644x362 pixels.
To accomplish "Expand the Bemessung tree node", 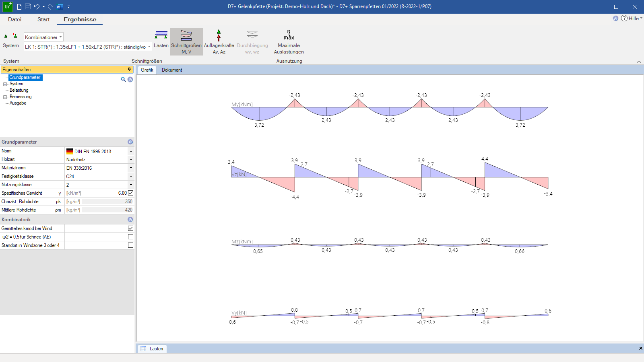I will [5, 97].
